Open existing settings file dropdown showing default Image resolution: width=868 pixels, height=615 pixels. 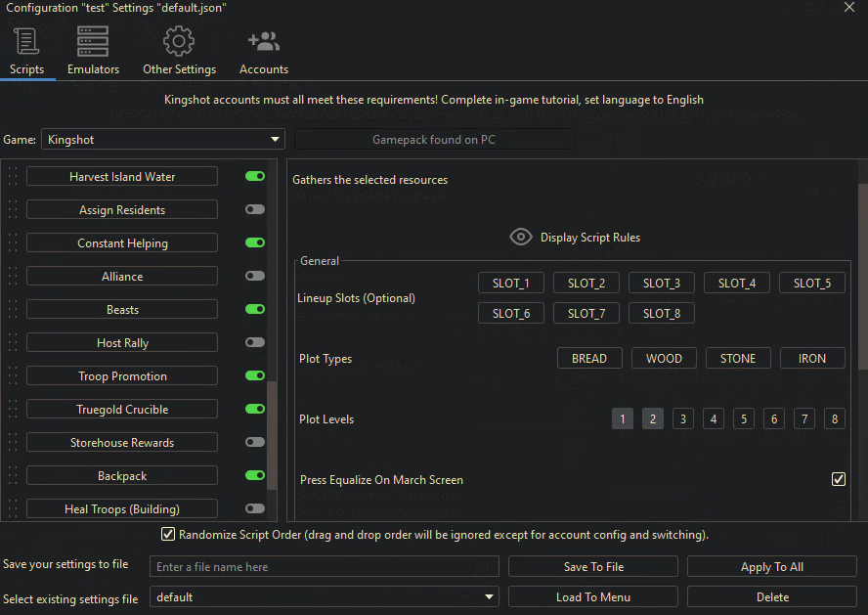(324, 596)
